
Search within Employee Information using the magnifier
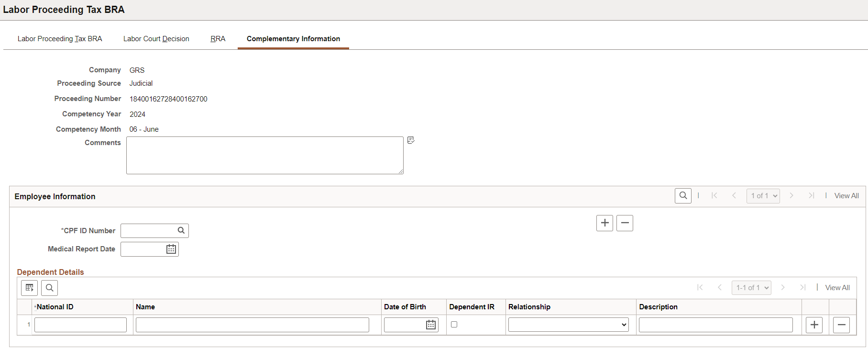pyautogui.click(x=683, y=195)
